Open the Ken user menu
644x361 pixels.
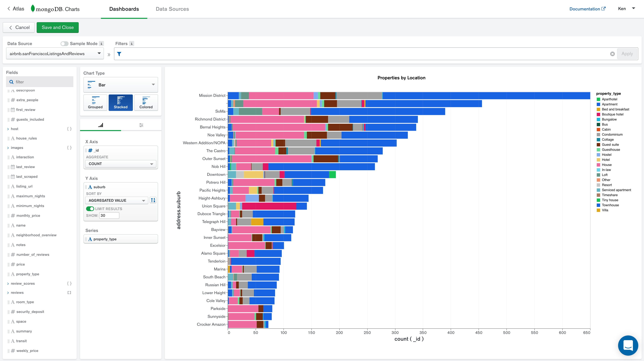click(626, 9)
